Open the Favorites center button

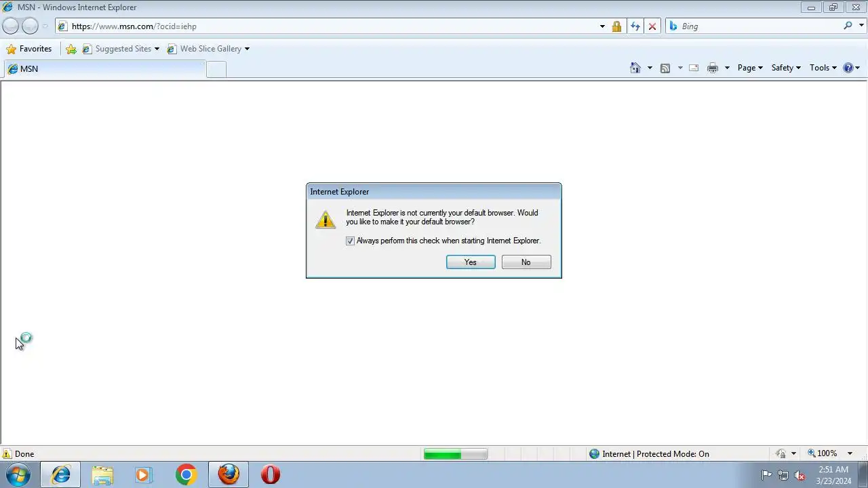(x=28, y=49)
